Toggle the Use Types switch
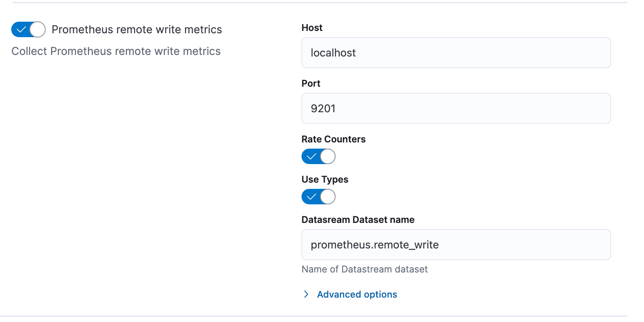The width and height of the screenshot is (644, 322). pyautogui.click(x=318, y=197)
